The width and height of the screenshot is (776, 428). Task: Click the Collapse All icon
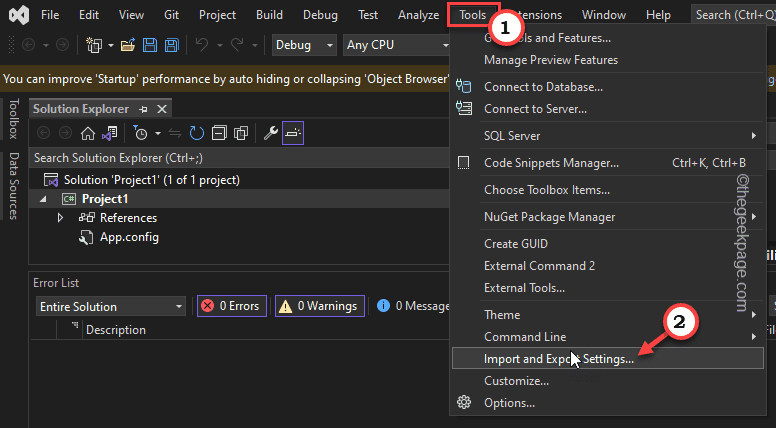pyautogui.click(x=219, y=133)
